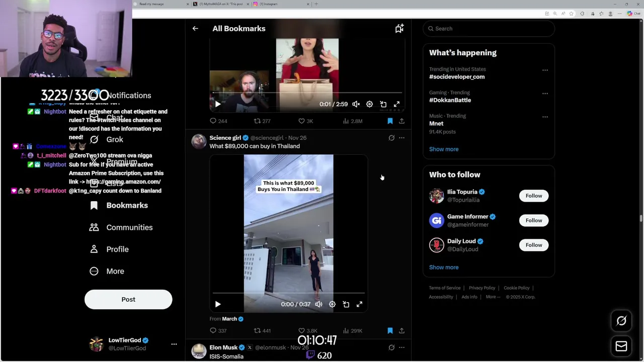644x362 pixels.
Task: Open Profile in the sidebar
Action: point(109,249)
